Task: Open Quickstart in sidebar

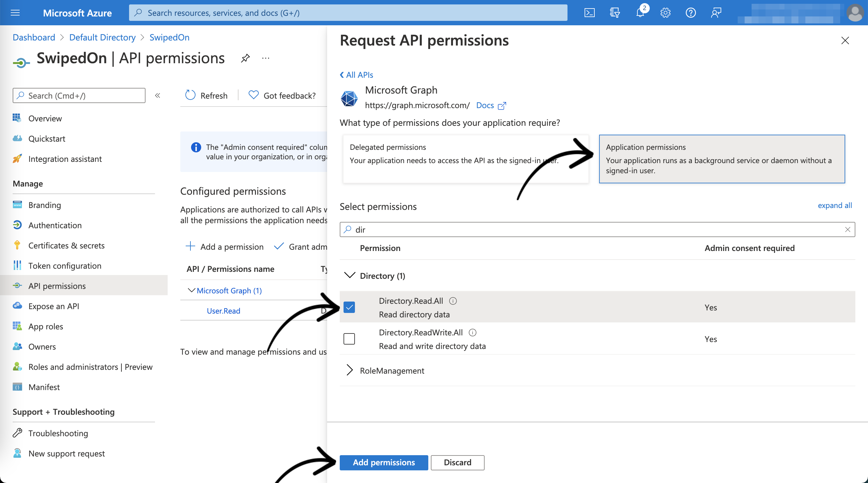Action: pyautogui.click(x=47, y=138)
